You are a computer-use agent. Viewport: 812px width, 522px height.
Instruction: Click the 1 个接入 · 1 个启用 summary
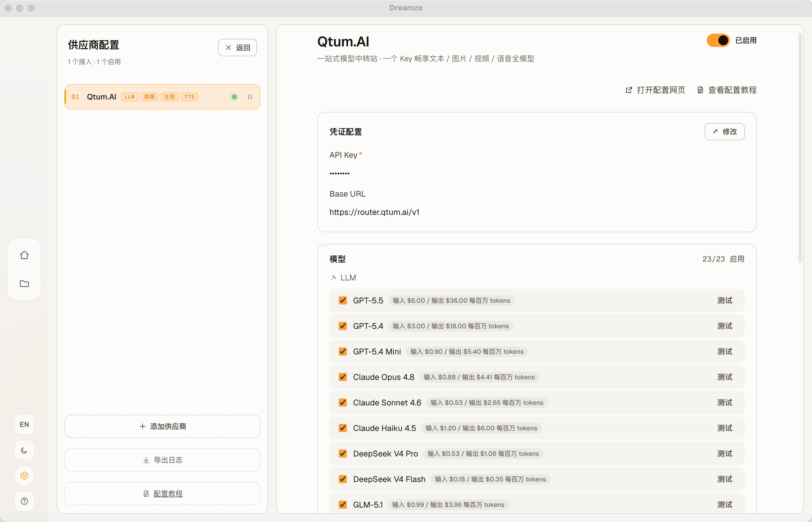pos(94,62)
